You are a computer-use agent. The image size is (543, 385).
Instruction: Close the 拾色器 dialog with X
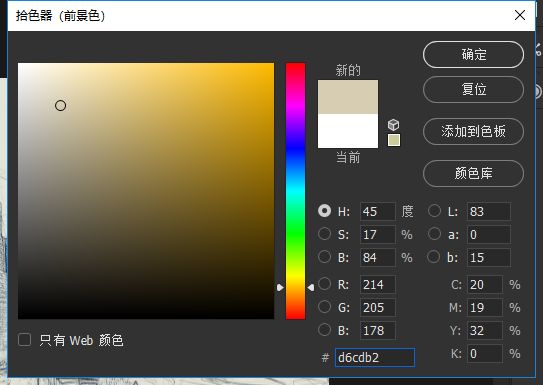(520, 15)
